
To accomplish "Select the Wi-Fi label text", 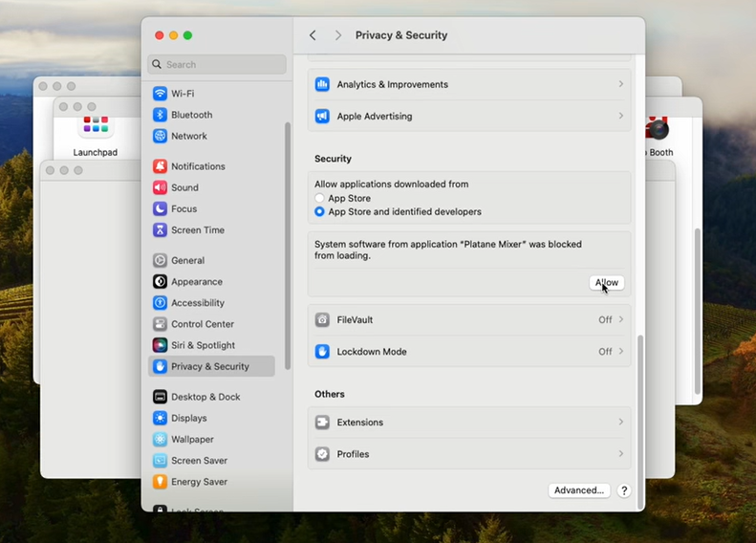I will click(x=183, y=94).
